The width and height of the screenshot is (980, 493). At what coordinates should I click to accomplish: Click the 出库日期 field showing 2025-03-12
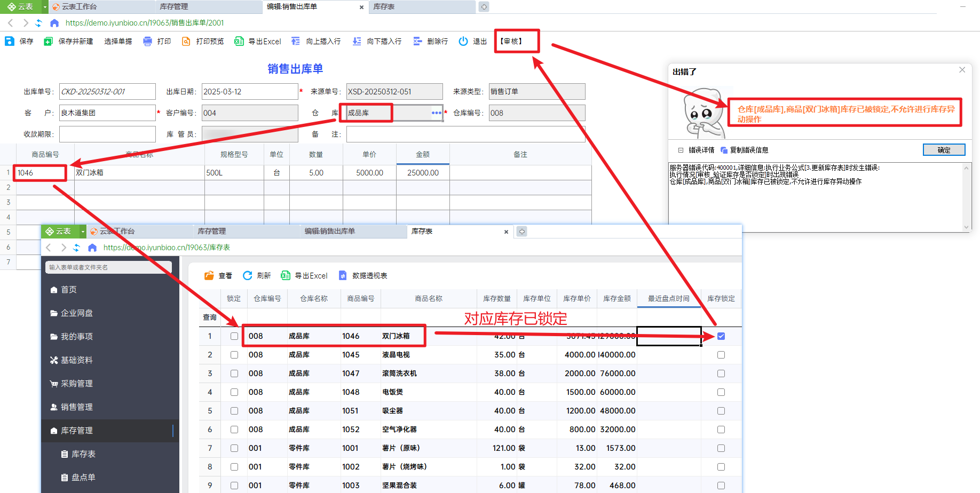(250, 92)
